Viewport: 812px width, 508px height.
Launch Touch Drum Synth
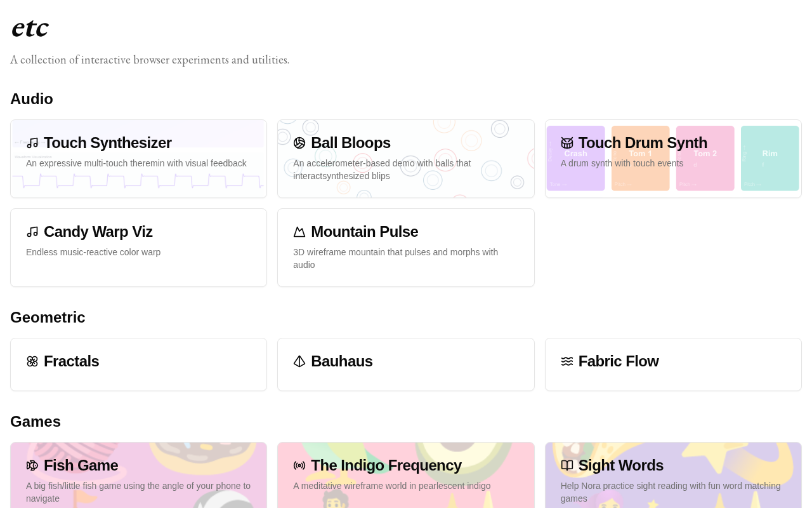pos(642,143)
